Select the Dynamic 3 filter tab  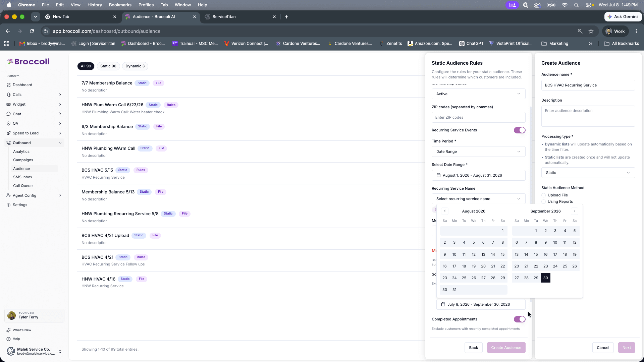(135, 66)
